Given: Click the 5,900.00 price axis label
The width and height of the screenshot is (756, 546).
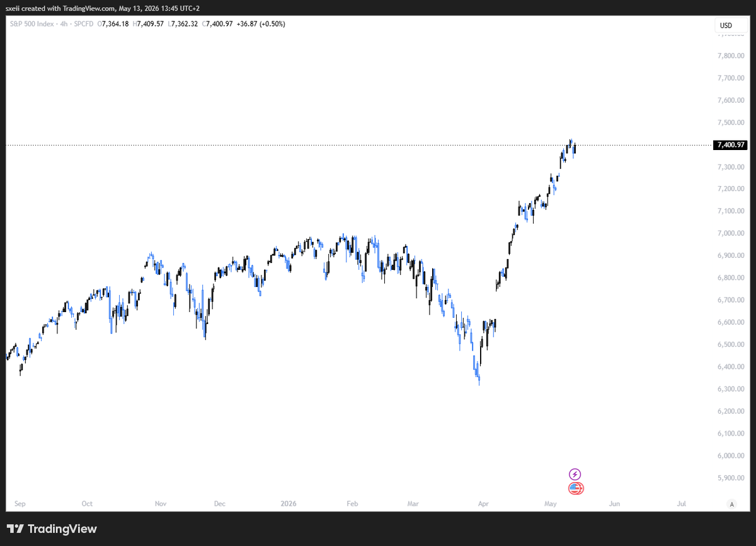Looking at the screenshot, I should click(730, 478).
